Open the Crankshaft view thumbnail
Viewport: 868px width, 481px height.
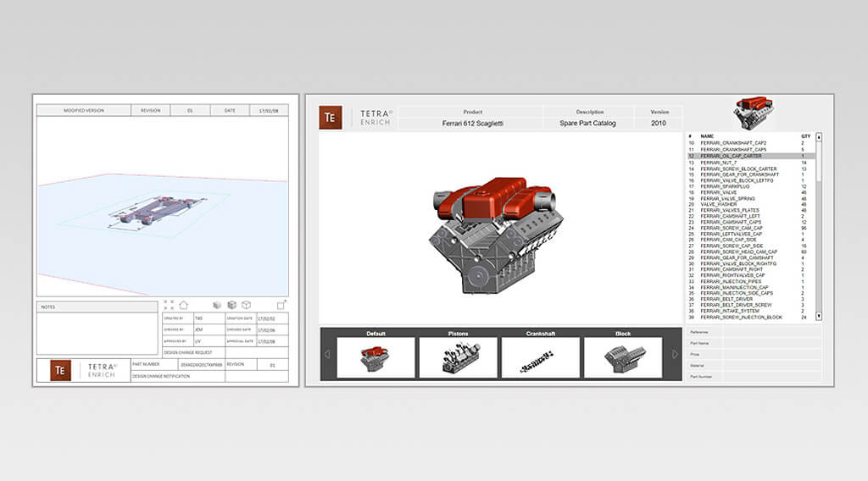point(540,357)
